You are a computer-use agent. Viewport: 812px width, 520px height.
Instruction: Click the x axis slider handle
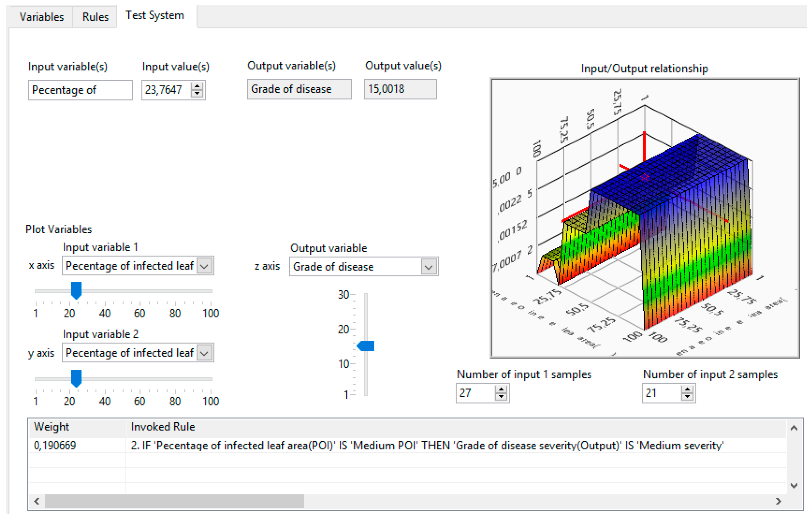76,290
